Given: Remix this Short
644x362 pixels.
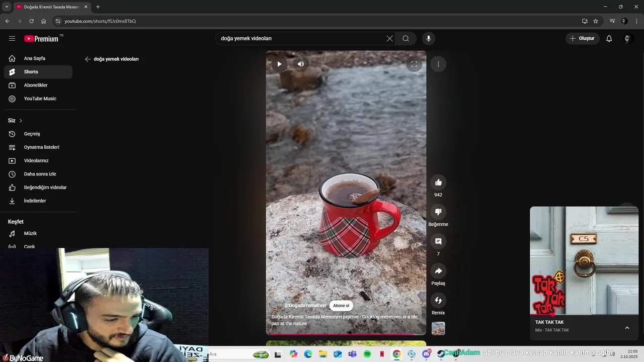Looking at the screenshot, I should (438, 300).
